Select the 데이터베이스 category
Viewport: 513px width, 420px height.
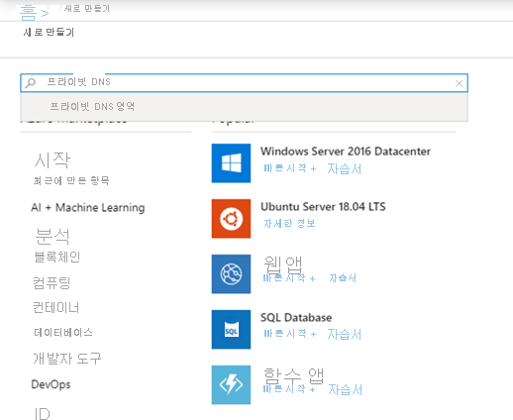point(63,332)
